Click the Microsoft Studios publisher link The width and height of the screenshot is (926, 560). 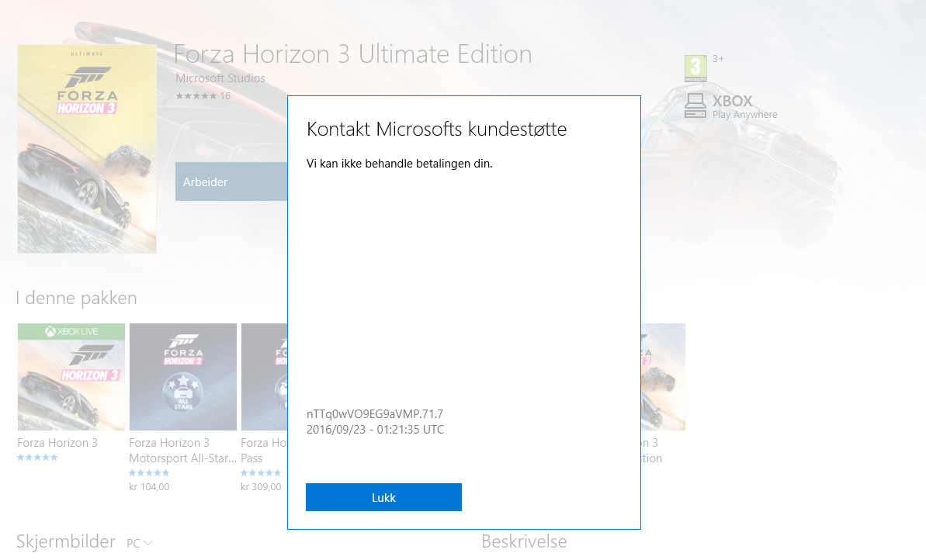[x=220, y=78]
